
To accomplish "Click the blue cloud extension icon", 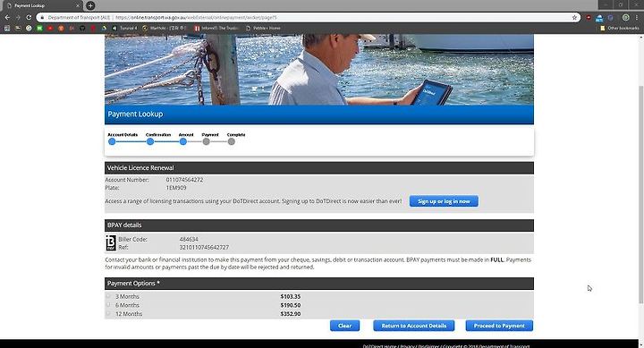I will [x=599, y=18].
